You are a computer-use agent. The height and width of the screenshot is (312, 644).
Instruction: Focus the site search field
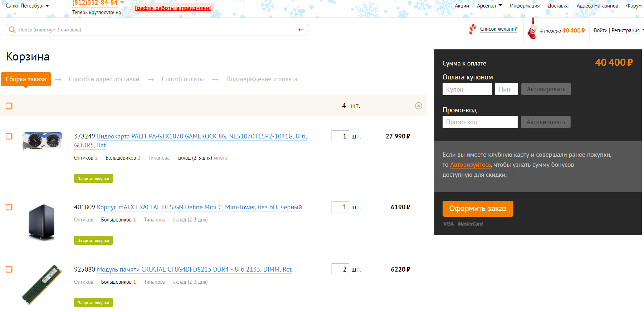click(x=157, y=30)
